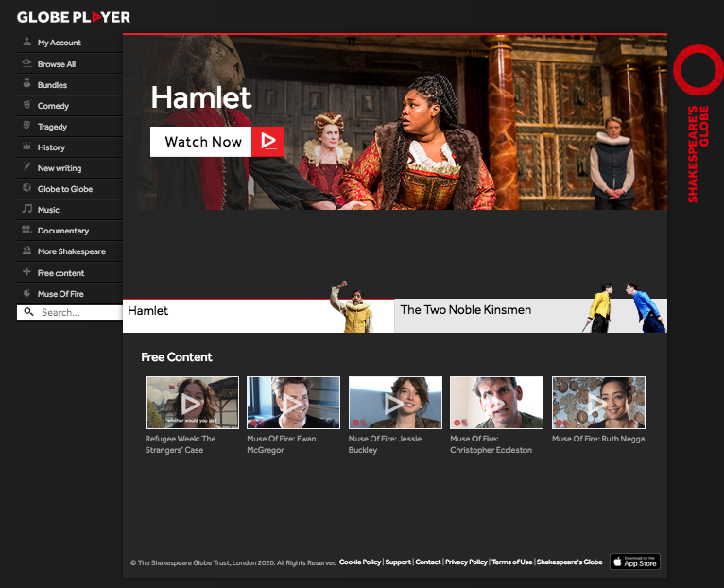Open the Contact footer link
Viewport: 724px width, 588px height.
coord(428,562)
